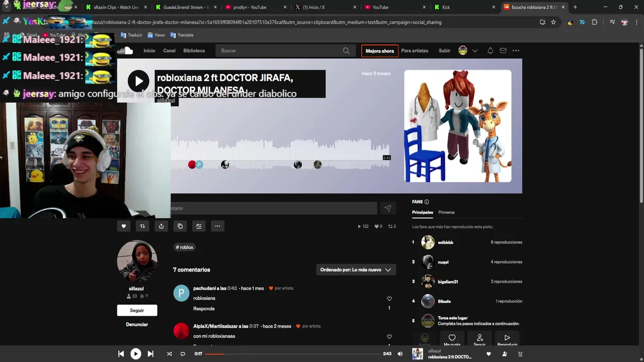Click the Translate bookmark
The width and height of the screenshot is (644, 362).
(182, 35)
